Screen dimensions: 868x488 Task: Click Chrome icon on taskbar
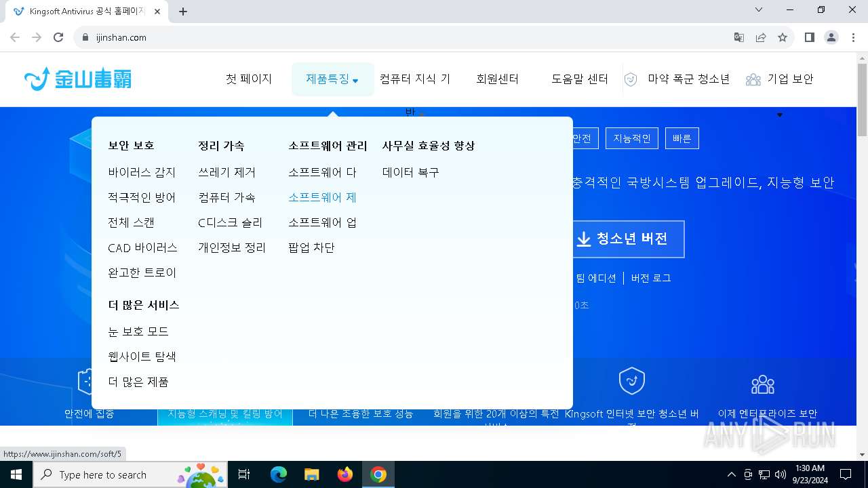(x=378, y=474)
